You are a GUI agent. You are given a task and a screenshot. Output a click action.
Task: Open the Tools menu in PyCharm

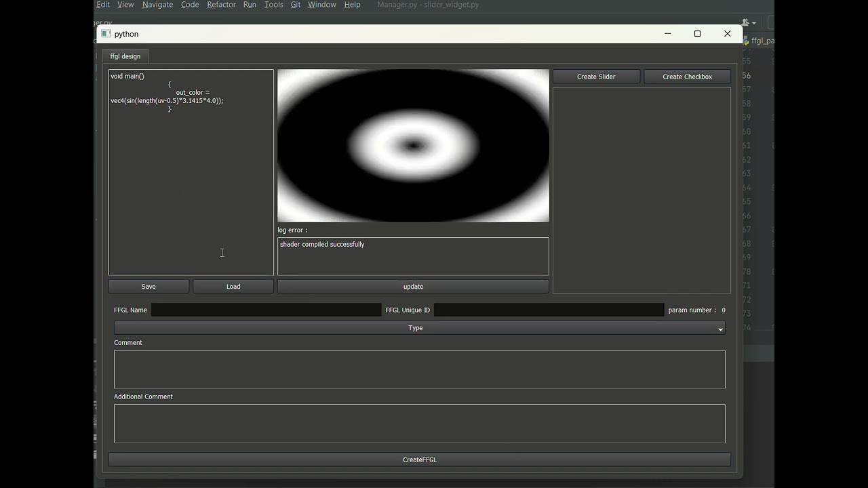click(x=274, y=5)
